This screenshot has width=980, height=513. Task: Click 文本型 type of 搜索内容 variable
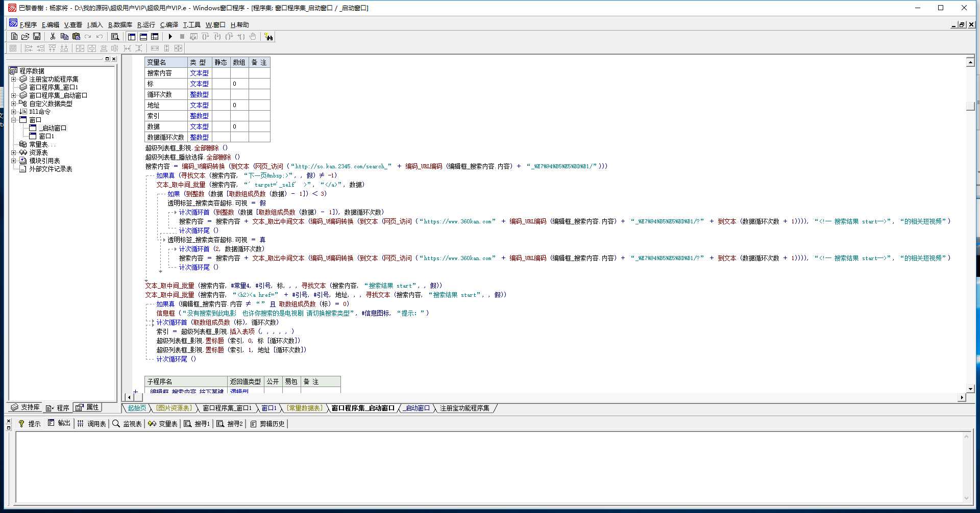pyautogui.click(x=200, y=73)
